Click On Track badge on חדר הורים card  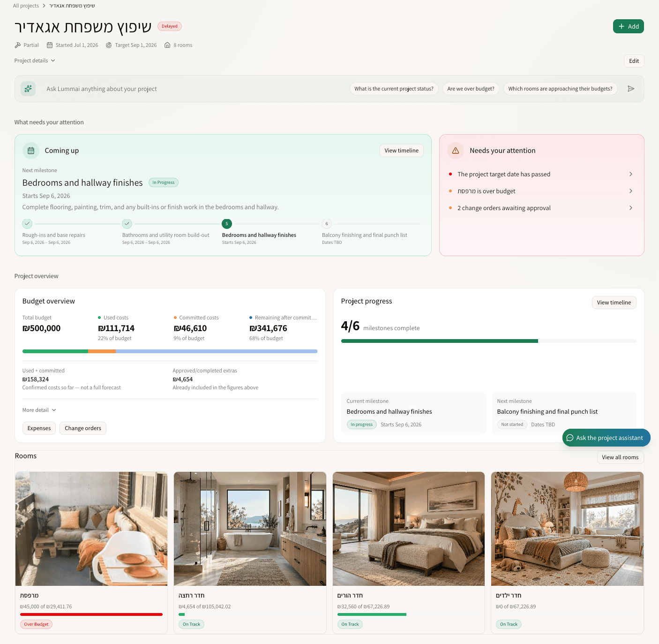pyautogui.click(x=350, y=624)
